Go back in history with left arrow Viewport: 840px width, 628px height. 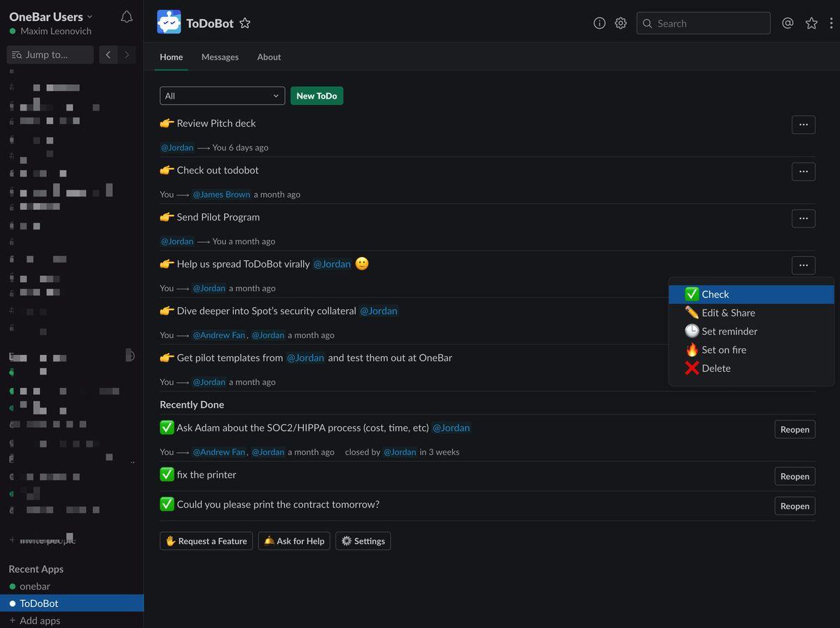tap(108, 55)
